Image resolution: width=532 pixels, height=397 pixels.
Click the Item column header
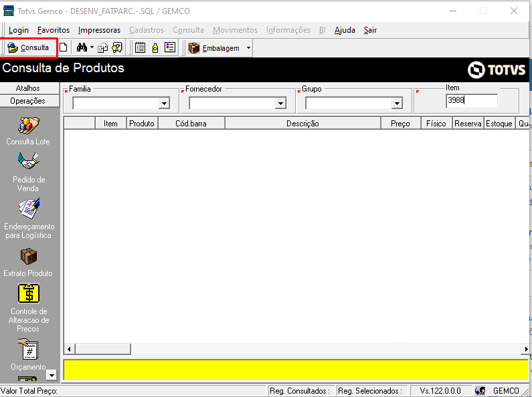110,124
